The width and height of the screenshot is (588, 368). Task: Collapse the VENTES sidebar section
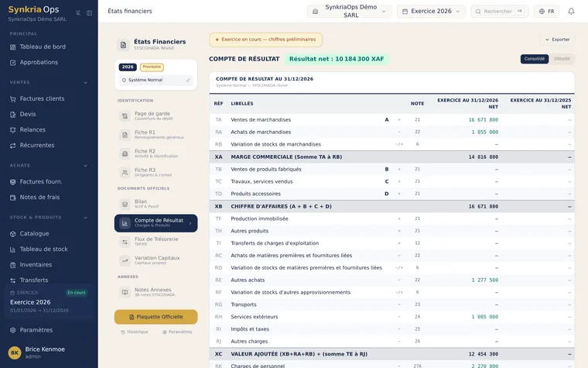coord(86,83)
